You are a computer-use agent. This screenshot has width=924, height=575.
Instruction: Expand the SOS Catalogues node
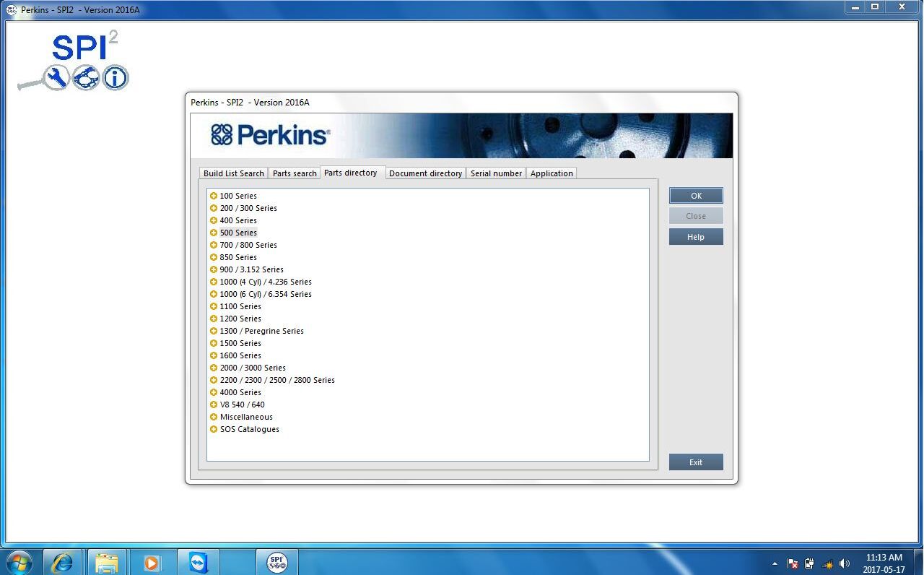[214, 429]
